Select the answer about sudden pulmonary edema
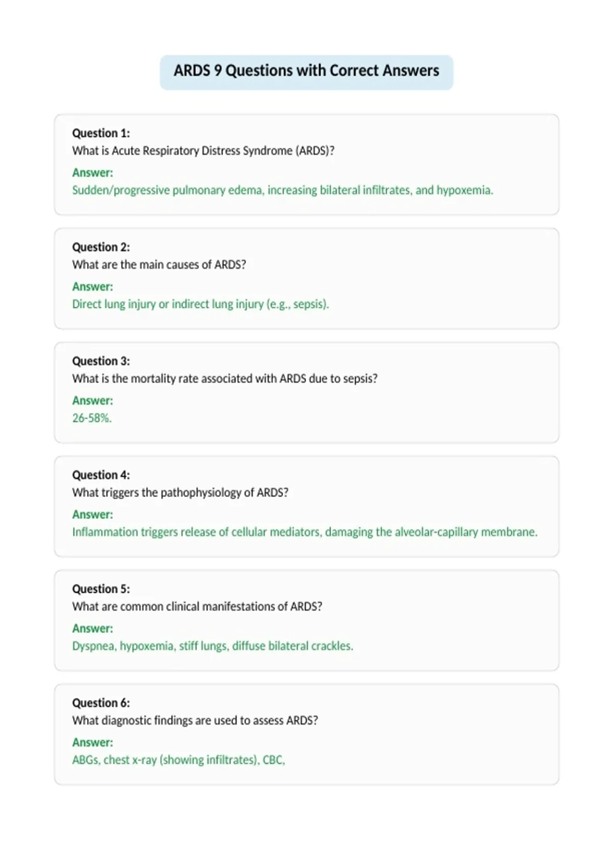Image resolution: width=613 pixels, height=868 pixels. coord(282,190)
